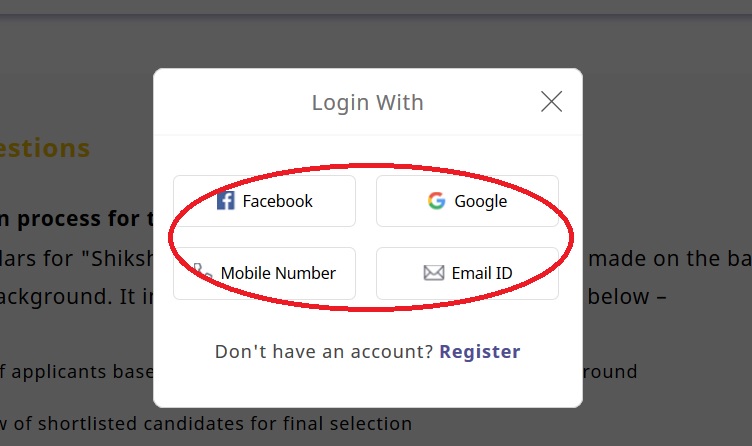
Task: Click the 'Don't have an account?' text
Action: pos(324,351)
